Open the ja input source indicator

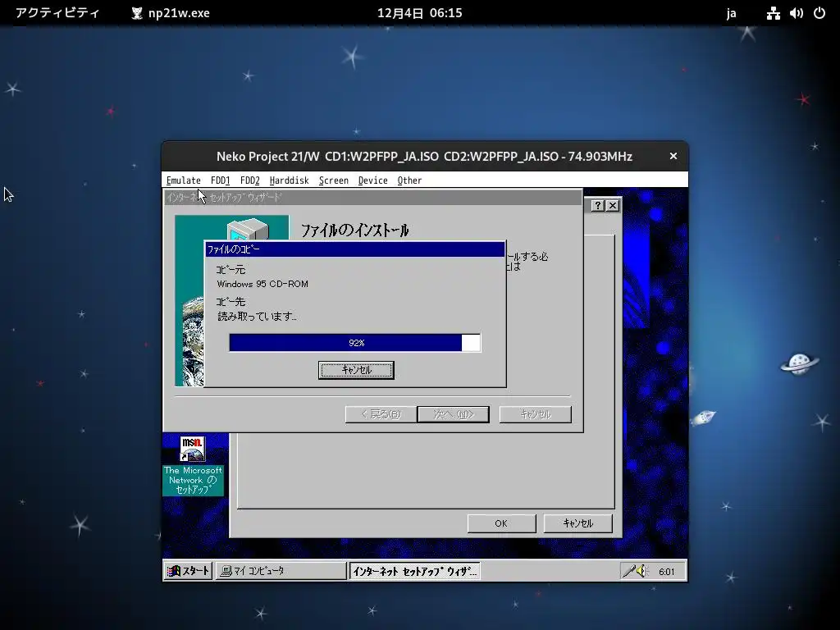click(731, 13)
